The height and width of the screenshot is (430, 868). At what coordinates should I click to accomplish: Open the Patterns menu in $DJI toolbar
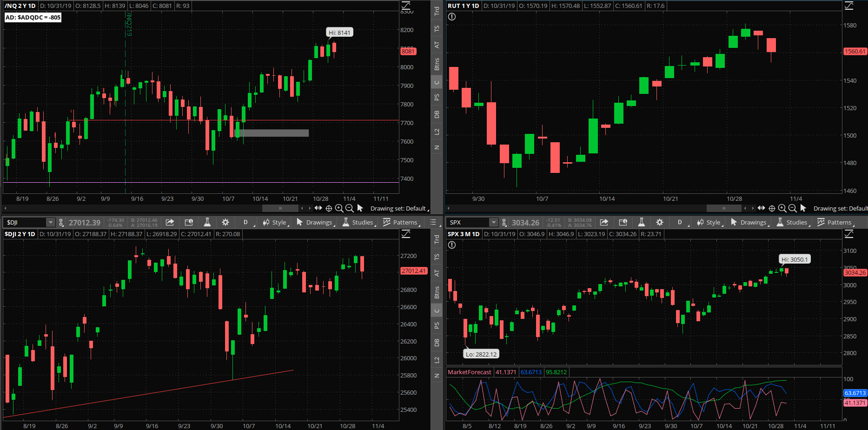tap(401, 222)
